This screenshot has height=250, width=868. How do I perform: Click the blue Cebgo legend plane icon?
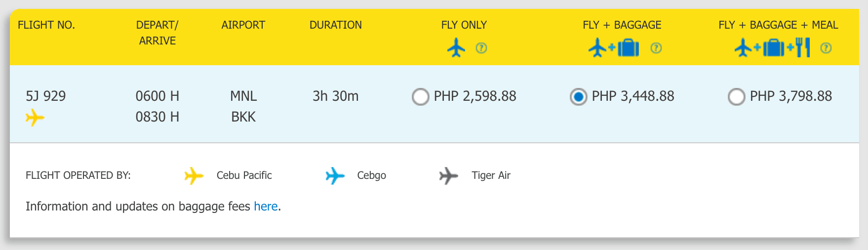[x=335, y=175]
